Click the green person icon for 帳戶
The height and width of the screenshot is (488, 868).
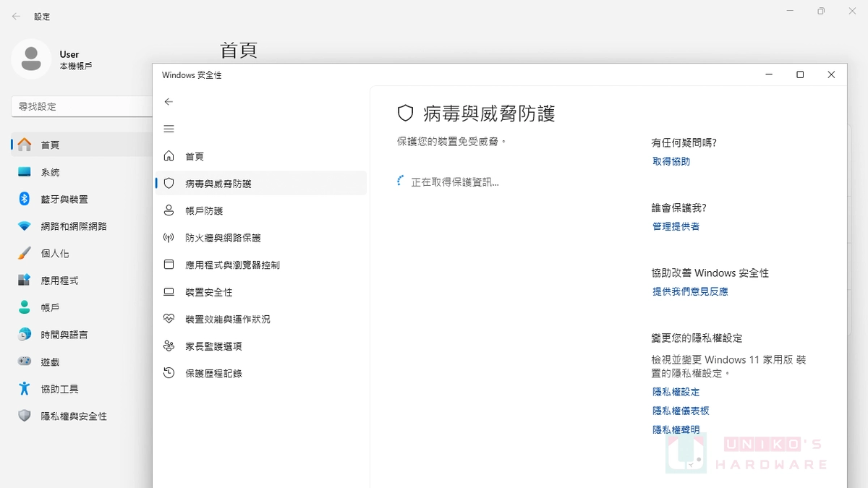pyautogui.click(x=25, y=307)
